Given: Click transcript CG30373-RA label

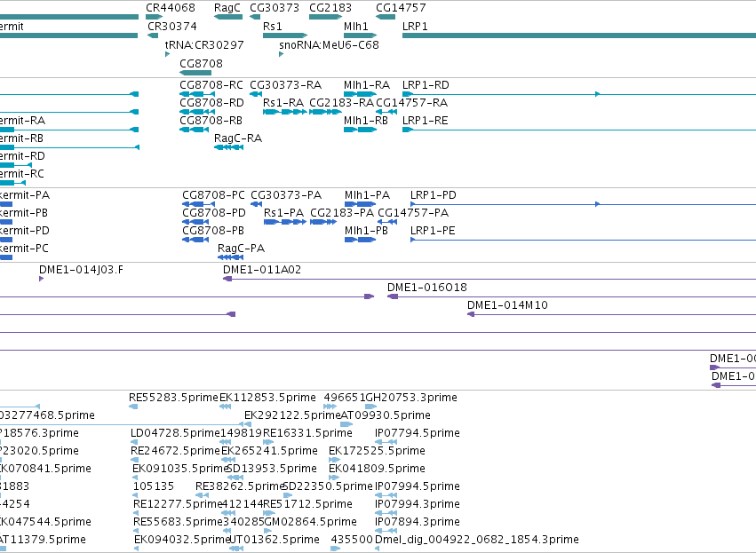Looking at the screenshot, I should tap(285, 85).
